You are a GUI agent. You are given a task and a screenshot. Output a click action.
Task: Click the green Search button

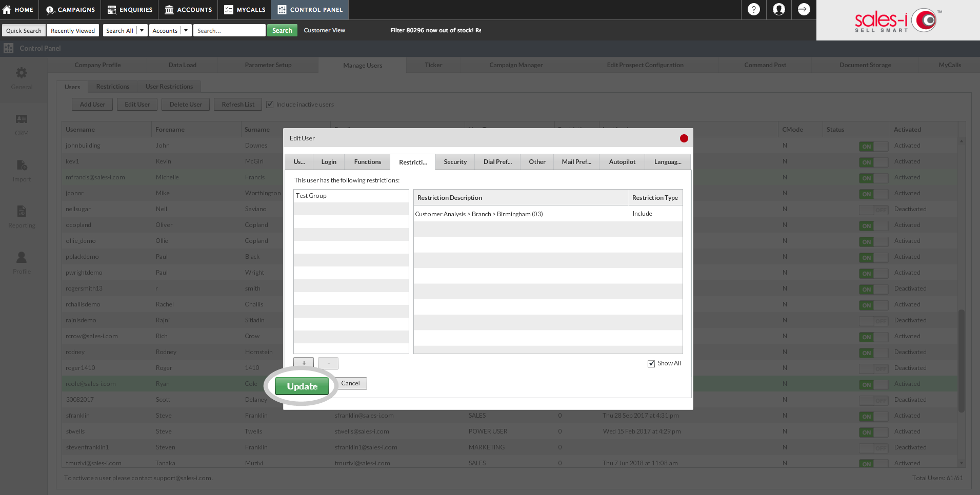click(x=282, y=31)
